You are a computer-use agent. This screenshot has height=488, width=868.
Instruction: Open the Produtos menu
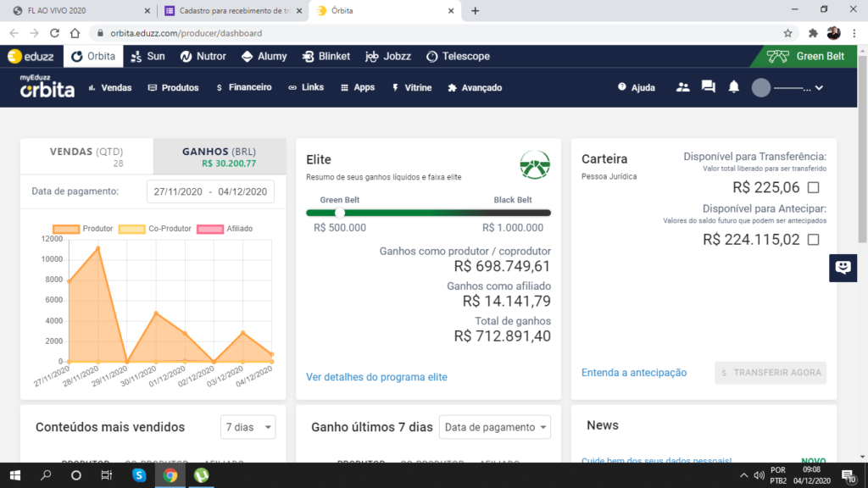[x=173, y=87]
